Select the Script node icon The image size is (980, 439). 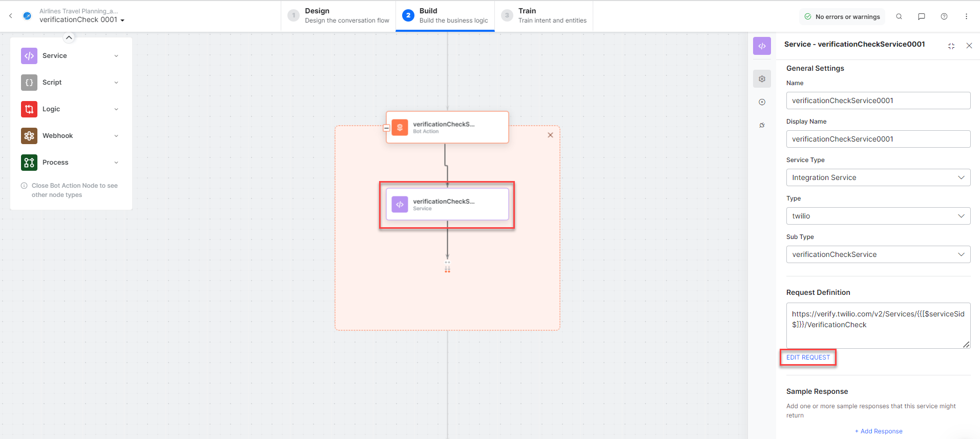pyautogui.click(x=29, y=83)
